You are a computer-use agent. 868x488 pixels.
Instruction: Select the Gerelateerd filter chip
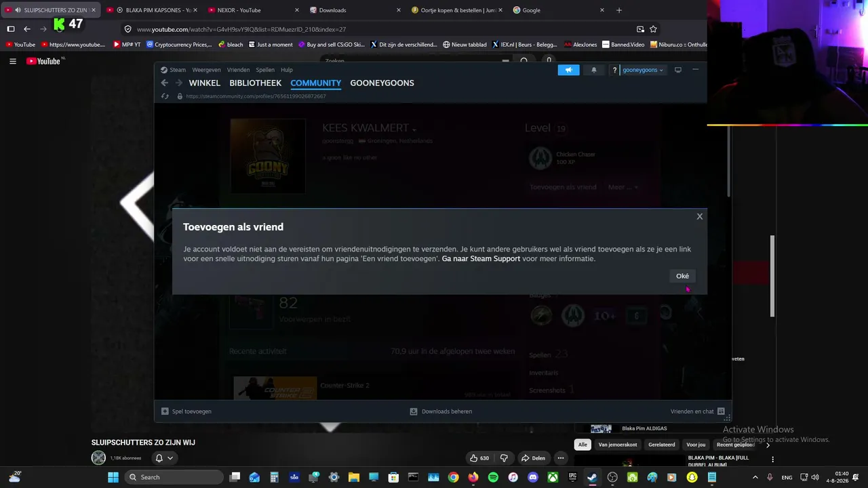662,445
